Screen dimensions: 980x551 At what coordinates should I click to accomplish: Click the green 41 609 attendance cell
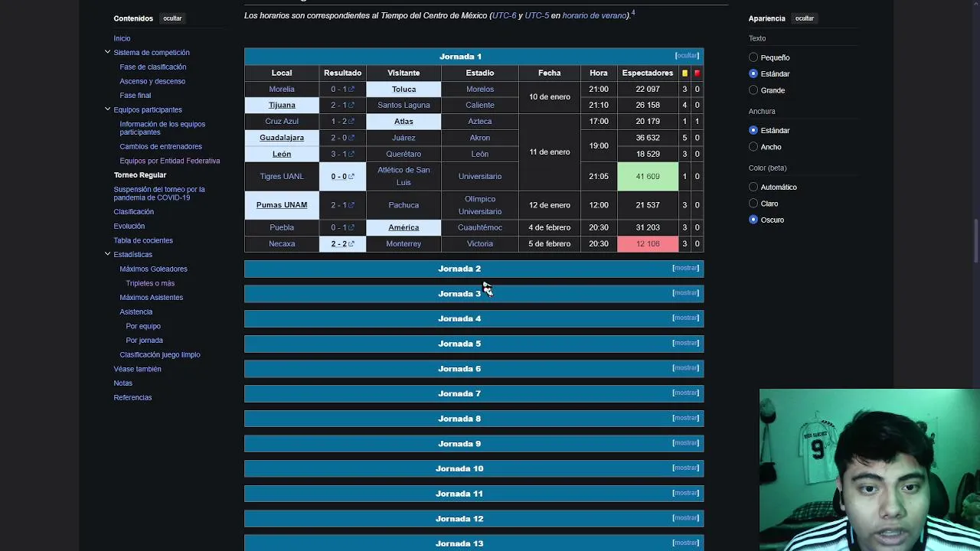pyautogui.click(x=648, y=177)
